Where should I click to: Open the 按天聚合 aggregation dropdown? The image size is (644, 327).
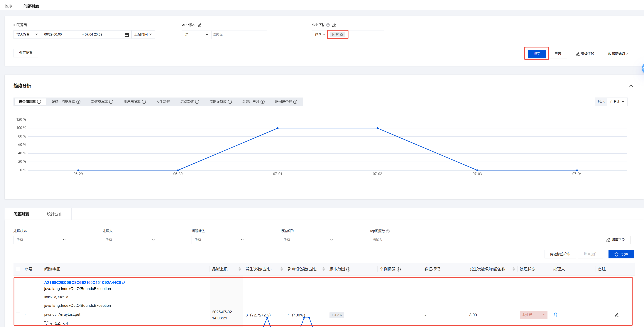click(27, 35)
